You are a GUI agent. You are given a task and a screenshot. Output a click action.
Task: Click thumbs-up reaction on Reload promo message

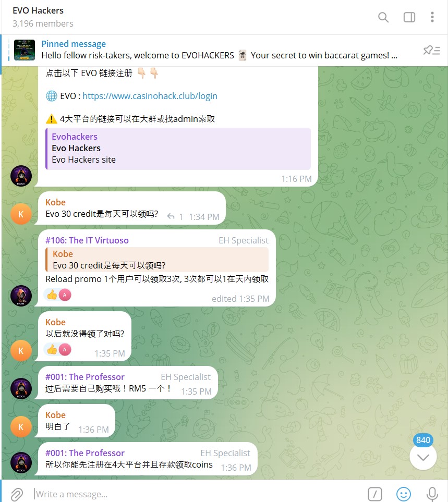(57, 295)
